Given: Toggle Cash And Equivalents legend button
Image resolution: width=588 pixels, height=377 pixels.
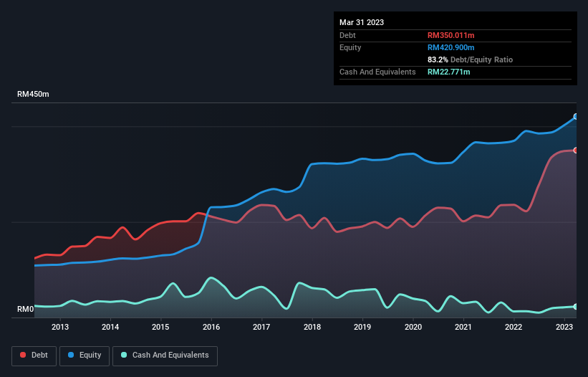Looking at the screenshot, I should pos(165,355).
